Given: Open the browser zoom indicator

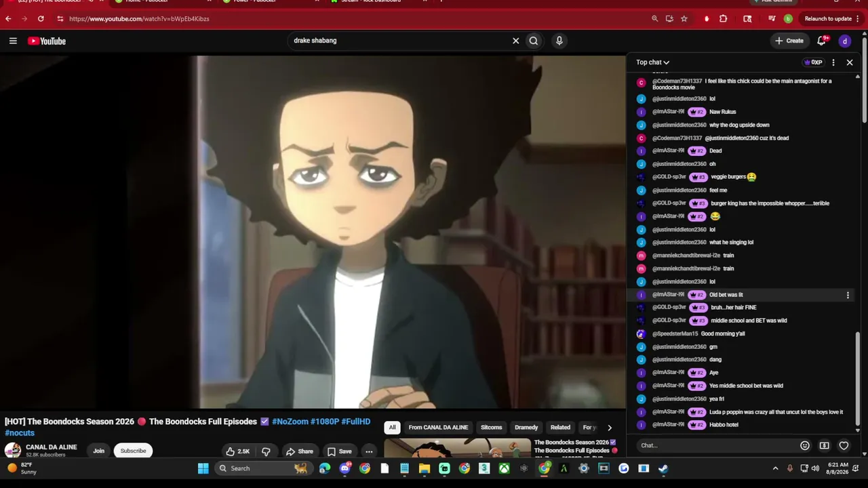Looking at the screenshot, I should point(654,19).
